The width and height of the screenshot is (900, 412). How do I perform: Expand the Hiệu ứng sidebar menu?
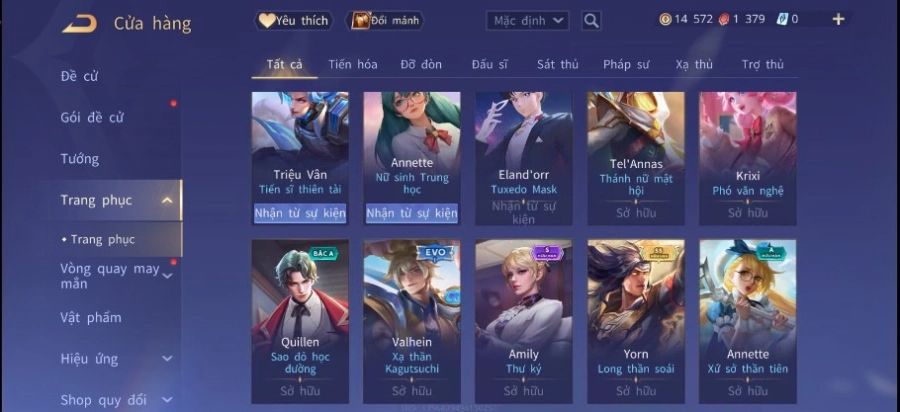(167, 359)
